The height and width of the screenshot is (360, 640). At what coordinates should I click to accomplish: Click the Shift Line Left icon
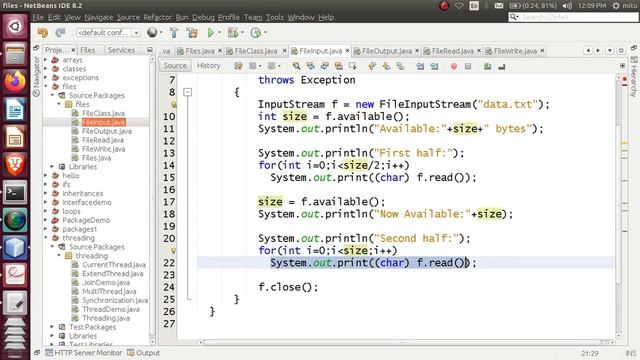tap(420, 66)
